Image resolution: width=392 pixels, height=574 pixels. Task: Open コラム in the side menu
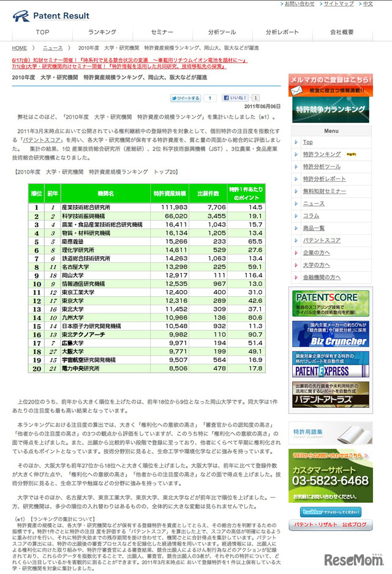(x=311, y=216)
